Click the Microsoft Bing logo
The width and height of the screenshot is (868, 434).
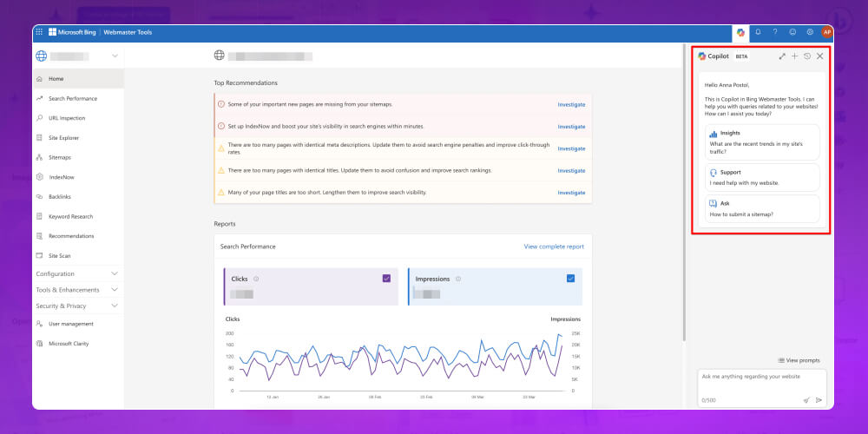pyautogui.click(x=73, y=32)
